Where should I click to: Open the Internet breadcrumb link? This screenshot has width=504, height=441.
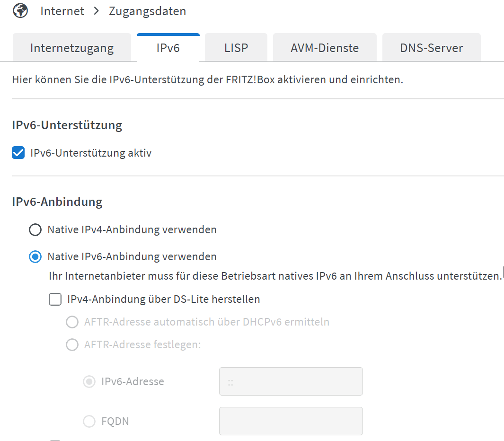tap(62, 11)
